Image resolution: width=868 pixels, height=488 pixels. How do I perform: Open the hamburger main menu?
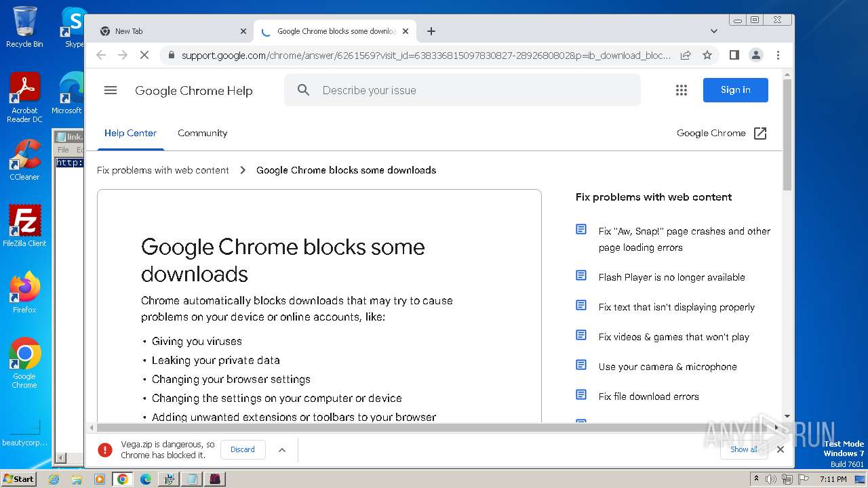tap(111, 90)
